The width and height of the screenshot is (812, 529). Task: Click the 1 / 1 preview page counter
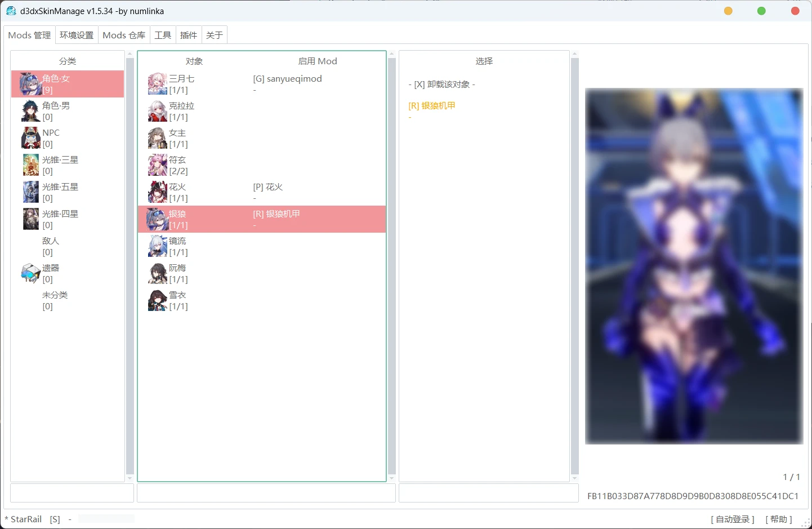pos(791,477)
